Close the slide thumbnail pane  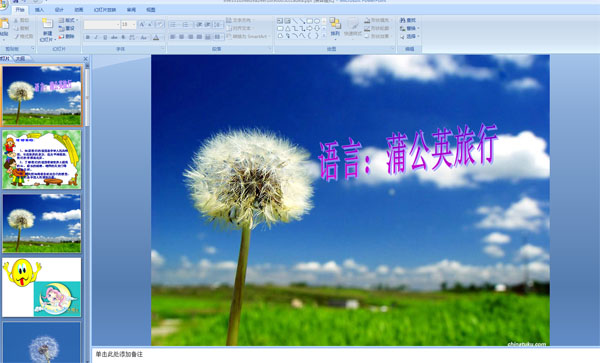(x=86, y=59)
